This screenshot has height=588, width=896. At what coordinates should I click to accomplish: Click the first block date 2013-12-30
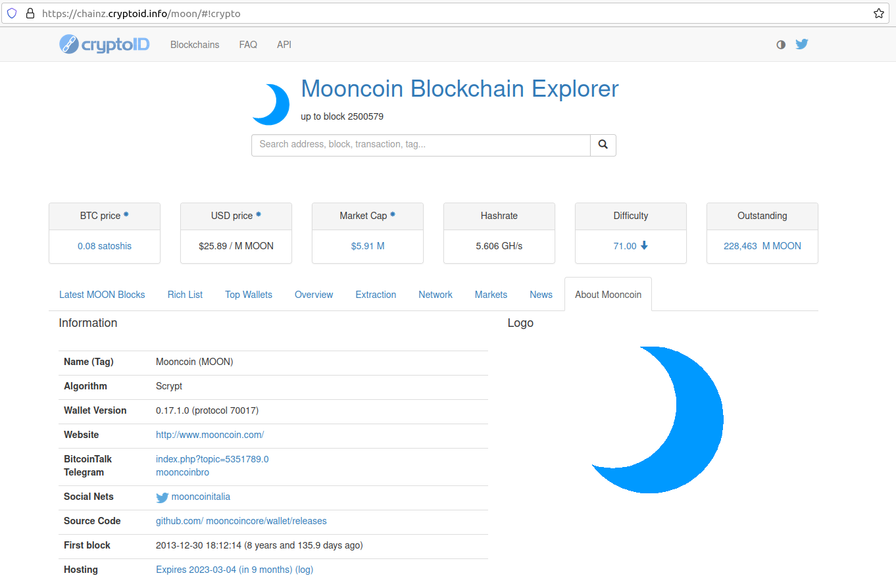tap(259, 545)
